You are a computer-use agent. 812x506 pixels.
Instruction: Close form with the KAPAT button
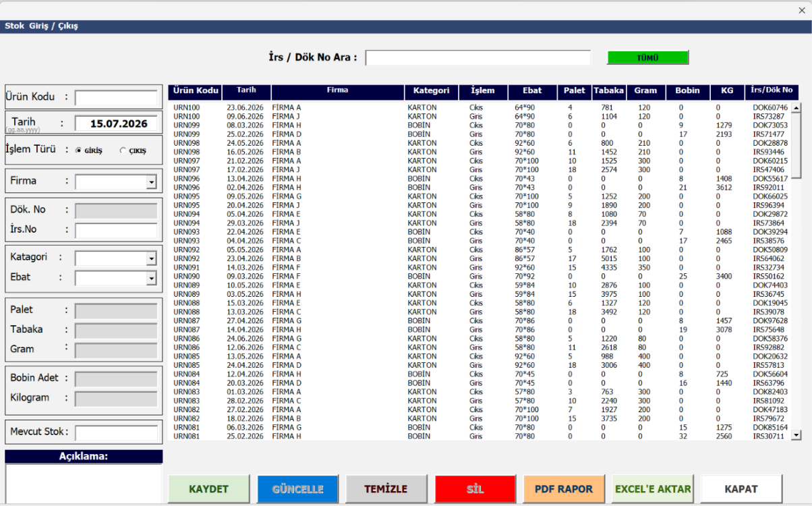(742, 489)
